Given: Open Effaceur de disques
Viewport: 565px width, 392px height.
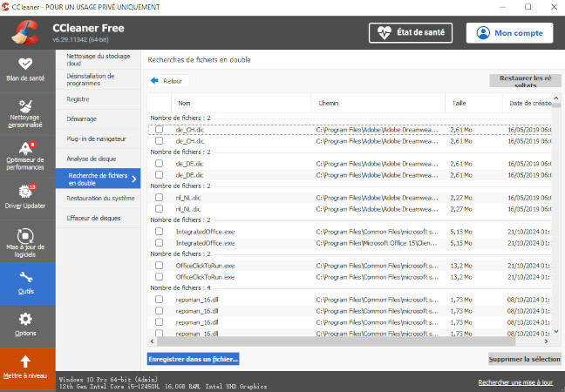Looking at the screenshot, I should (x=98, y=218).
